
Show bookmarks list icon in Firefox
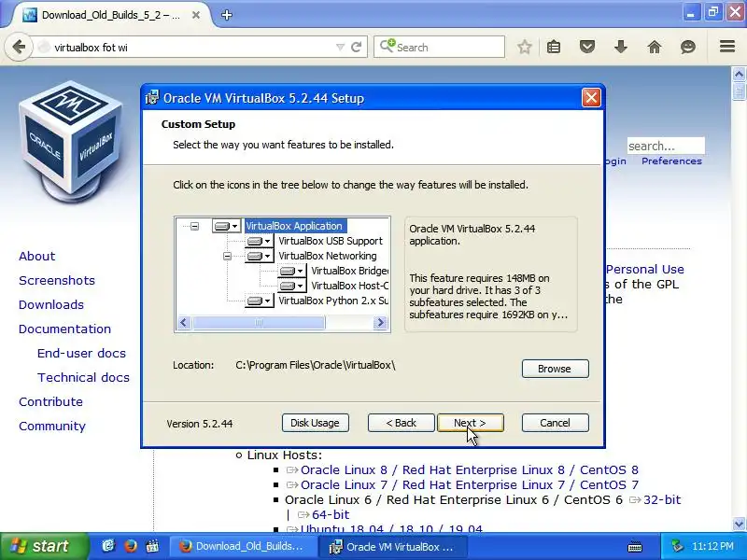554,48
